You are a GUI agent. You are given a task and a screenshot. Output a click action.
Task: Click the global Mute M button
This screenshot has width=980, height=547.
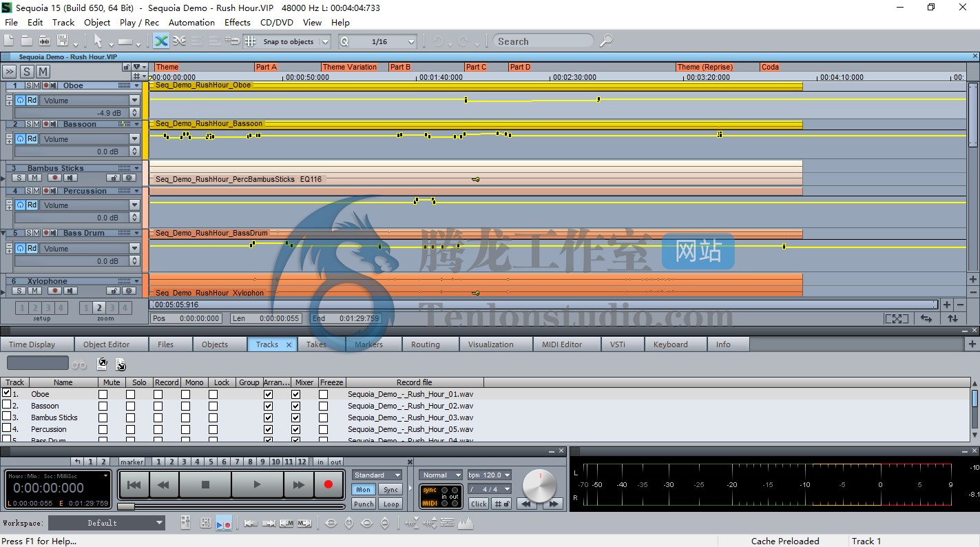[x=43, y=72]
